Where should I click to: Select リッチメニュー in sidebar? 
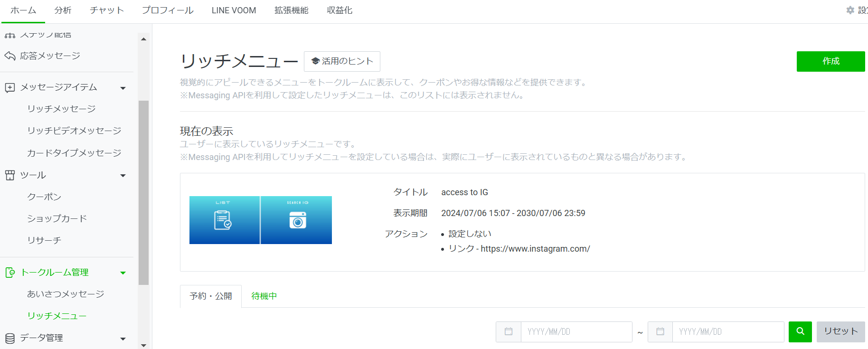[57, 316]
